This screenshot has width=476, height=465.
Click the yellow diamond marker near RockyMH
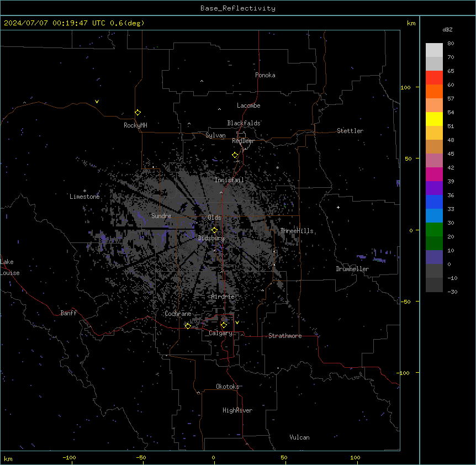(x=137, y=113)
